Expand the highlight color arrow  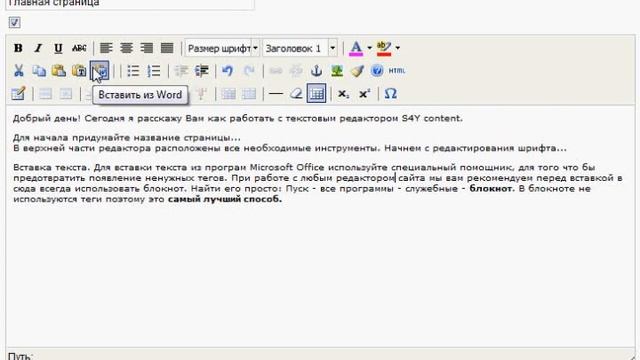point(398,48)
